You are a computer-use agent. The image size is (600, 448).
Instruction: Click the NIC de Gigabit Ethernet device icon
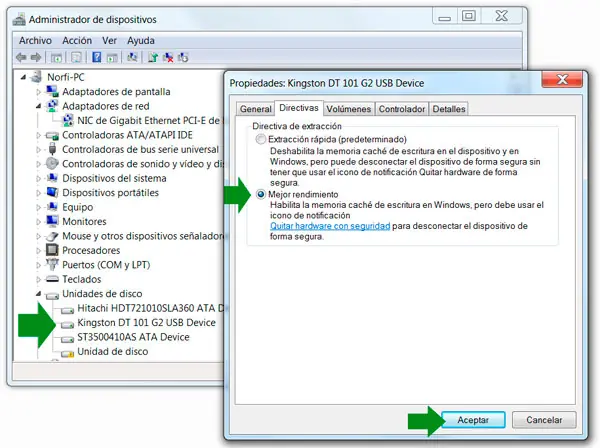(68, 121)
